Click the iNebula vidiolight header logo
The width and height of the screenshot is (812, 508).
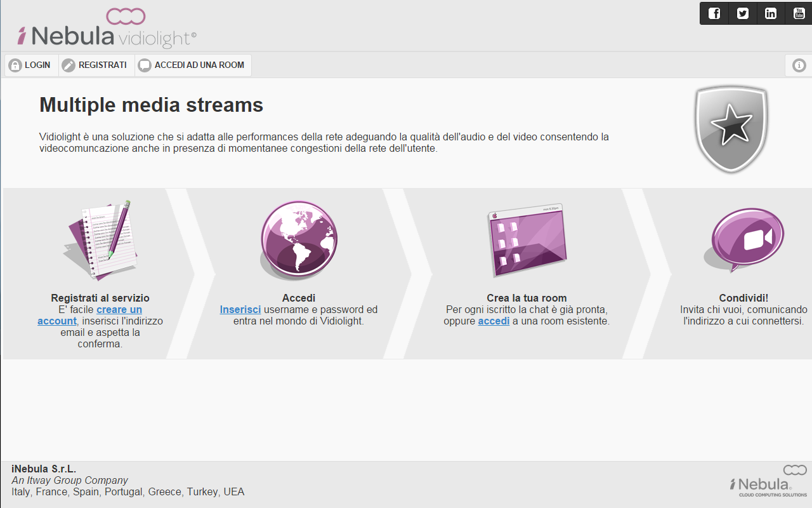(x=107, y=28)
